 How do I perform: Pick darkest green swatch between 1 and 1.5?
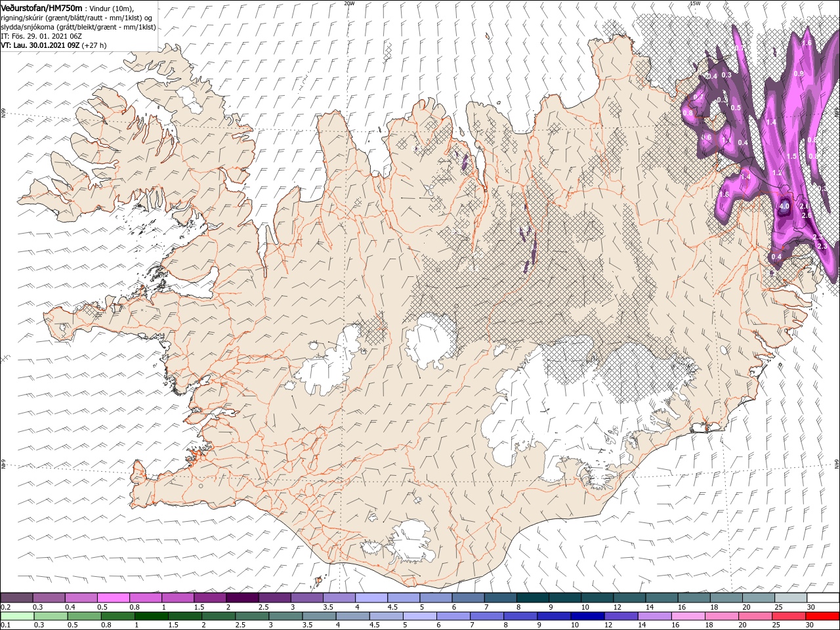pyautogui.click(x=151, y=616)
